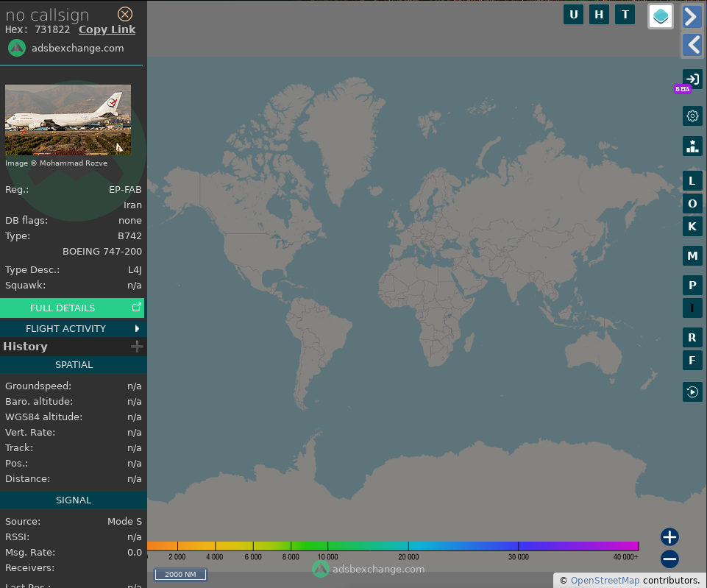This screenshot has height=588, width=707.
Task: Select the SIGNAL section header
Action: [74, 500]
